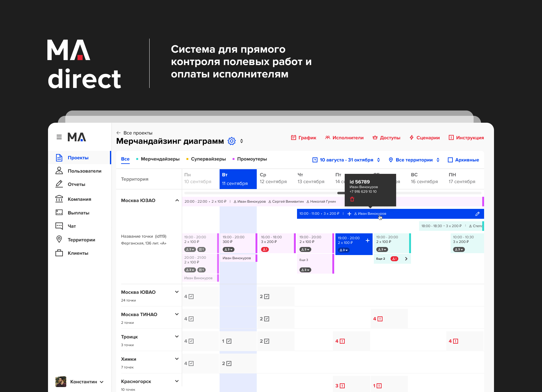
Task: Expand Москва ТИНАО territory
Action: pos(177,314)
